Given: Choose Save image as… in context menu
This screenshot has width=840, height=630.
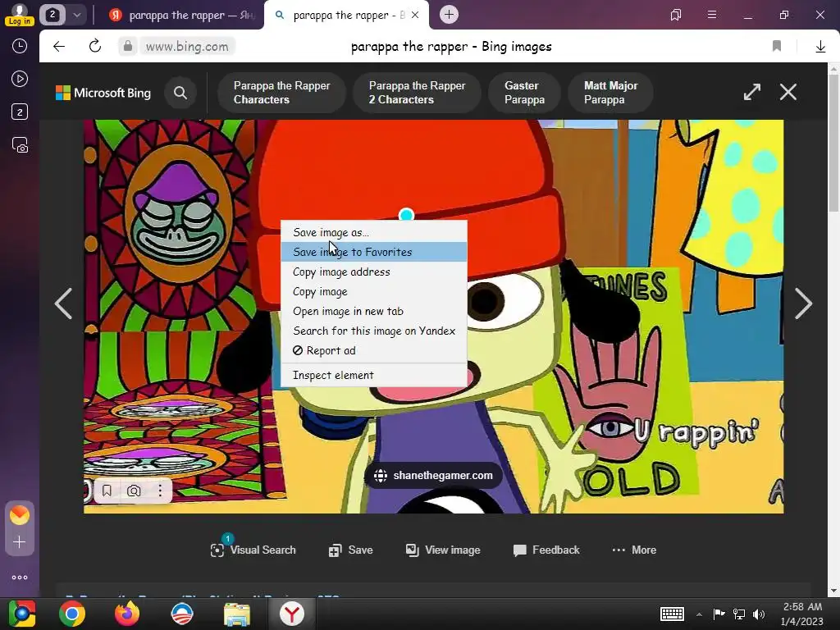Looking at the screenshot, I should point(374,232).
